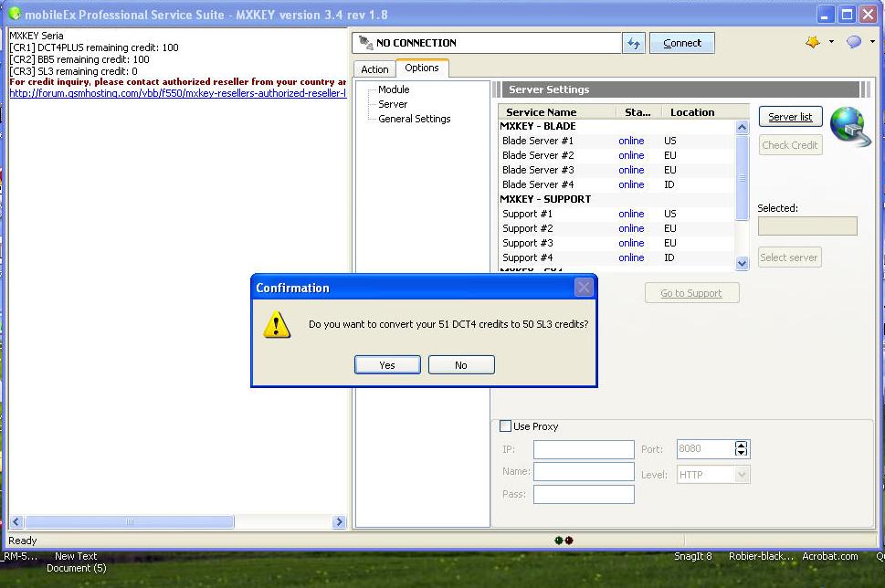
Task: Click the Sta... status column header
Action: pos(639,111)
